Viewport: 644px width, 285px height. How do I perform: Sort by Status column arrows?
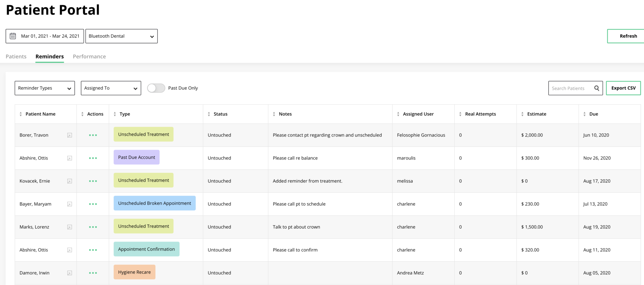click(x=209, y=114)
